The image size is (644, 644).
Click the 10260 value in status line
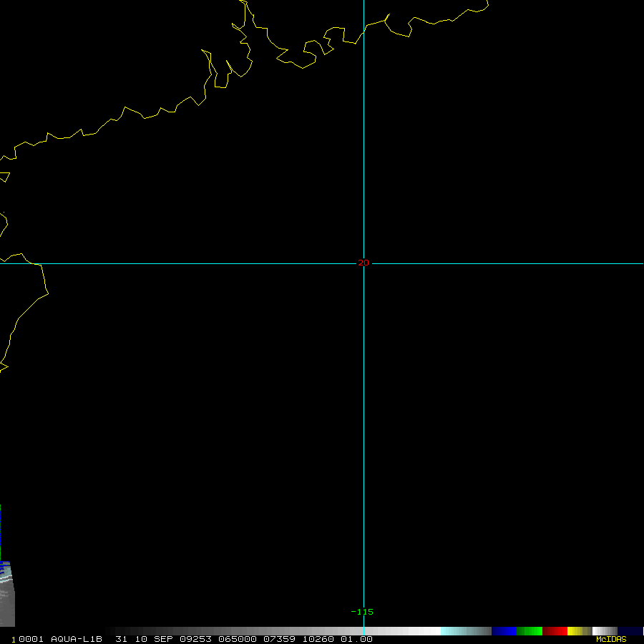[x=318, y=639]
